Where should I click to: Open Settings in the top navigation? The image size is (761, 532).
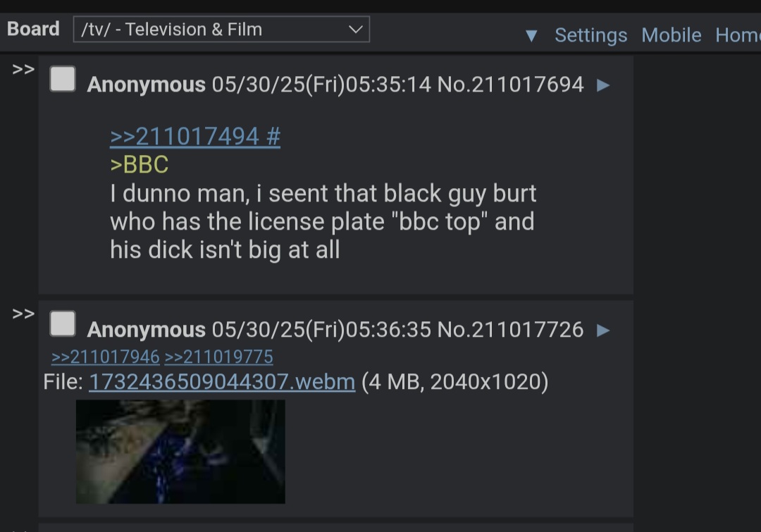point(590,35)
